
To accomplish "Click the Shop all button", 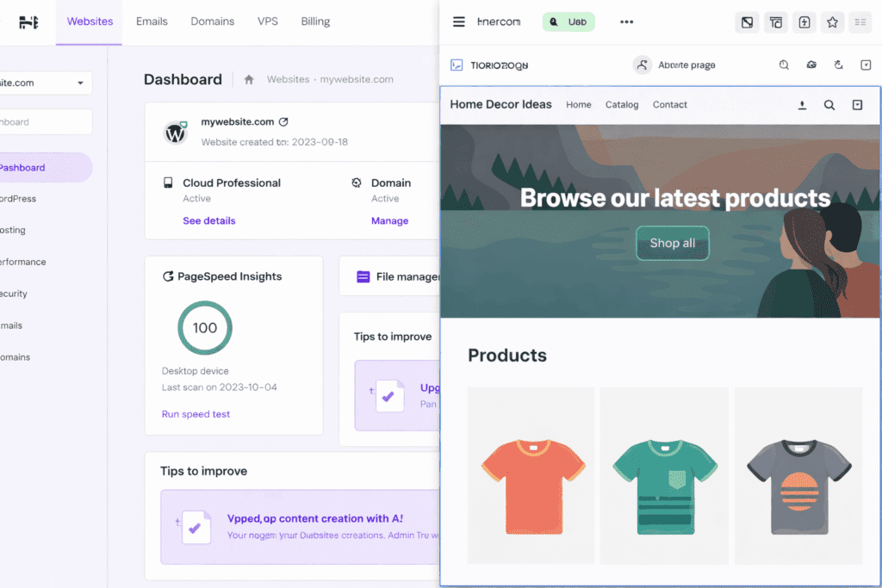I will click(672, 243).
